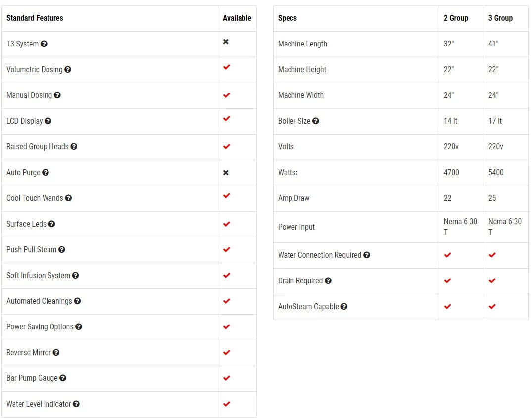The height and width of the screenshot is (418, 532).
Task: Click the T3 System unavailable X mark
Action: (x=226, y=42)
